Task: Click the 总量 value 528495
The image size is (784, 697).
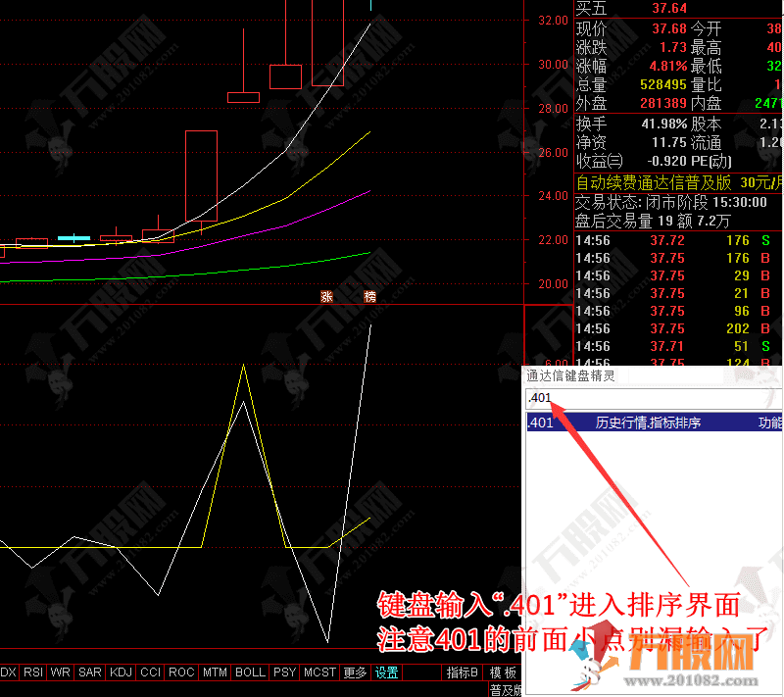Action: (x=663, y=84)
